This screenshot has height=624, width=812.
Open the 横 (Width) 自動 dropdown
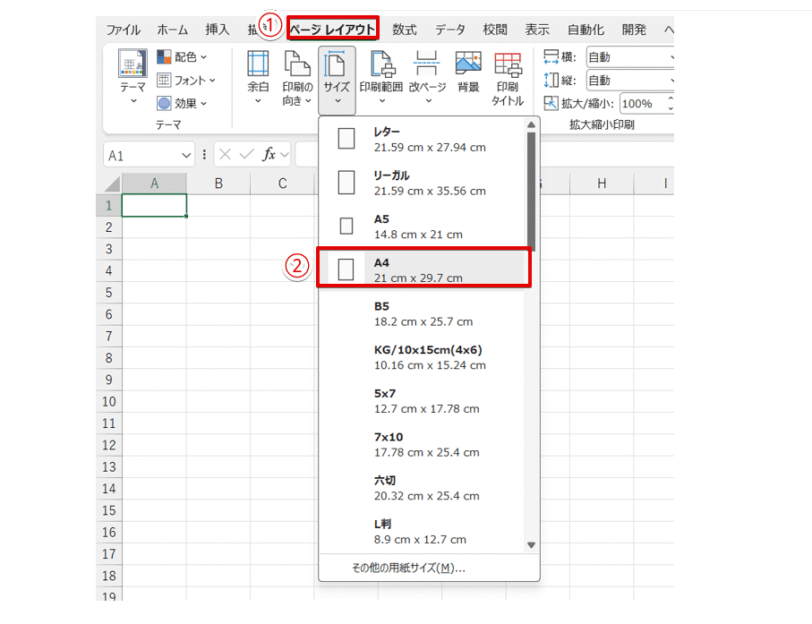tap(630, 56)
